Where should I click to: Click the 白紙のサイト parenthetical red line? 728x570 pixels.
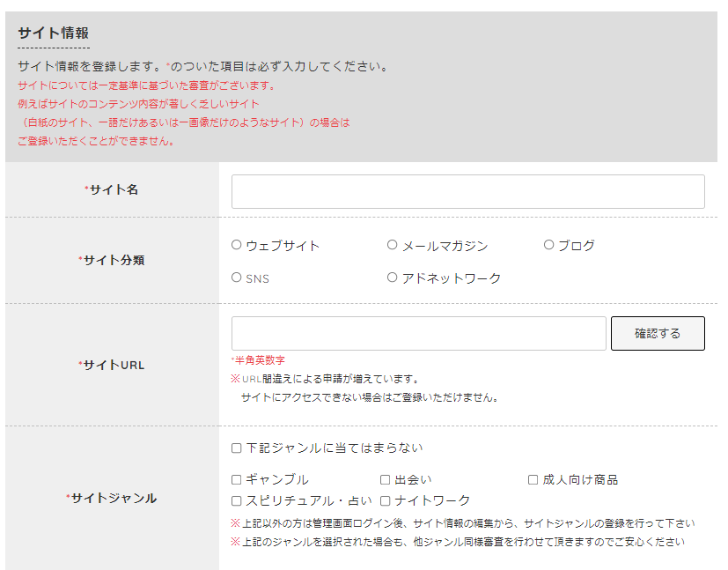pos(184,122)
